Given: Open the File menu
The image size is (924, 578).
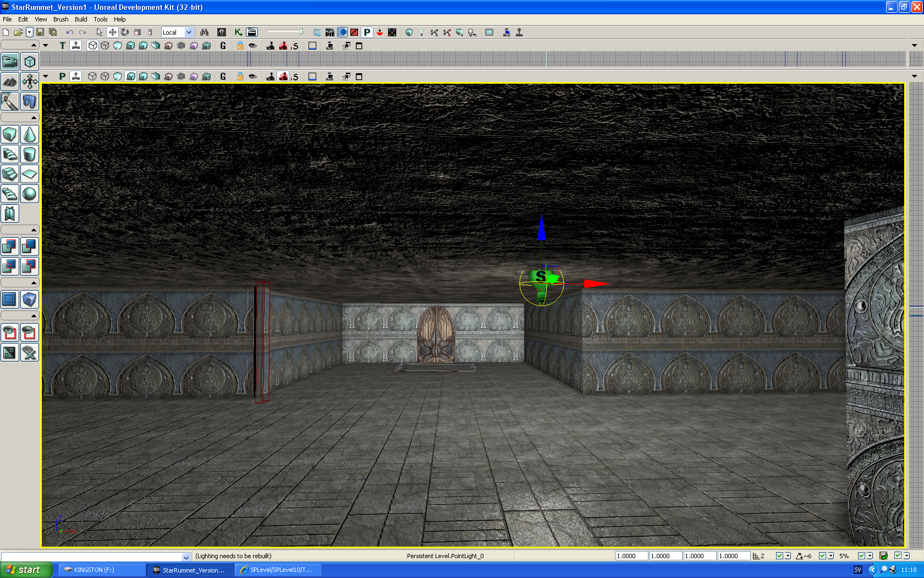Looking at the screenshot, I should tap(7, 19).
